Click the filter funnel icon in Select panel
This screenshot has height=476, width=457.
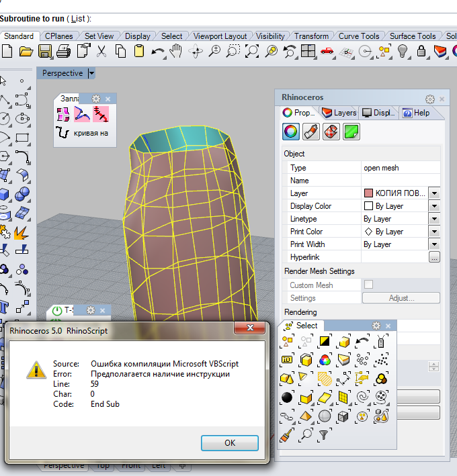click(x=325, y=434)
